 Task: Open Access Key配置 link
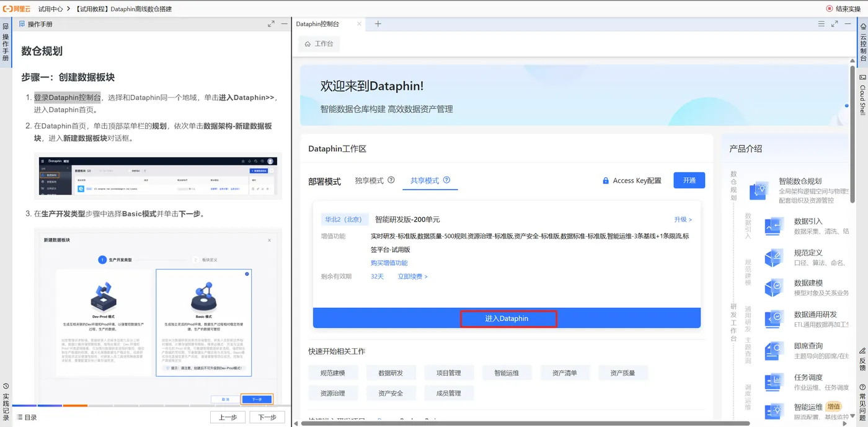point(632,180)
